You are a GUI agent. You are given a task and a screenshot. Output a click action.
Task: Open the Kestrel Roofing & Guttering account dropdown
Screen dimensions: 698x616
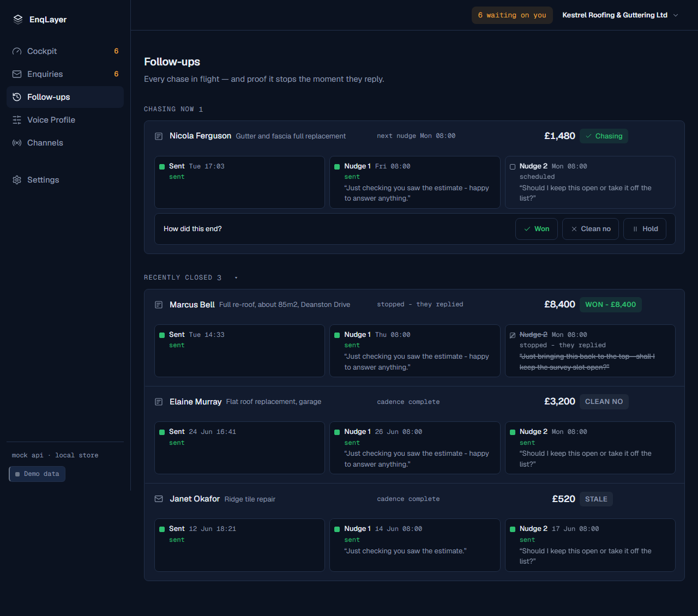(x=621, y=15)
